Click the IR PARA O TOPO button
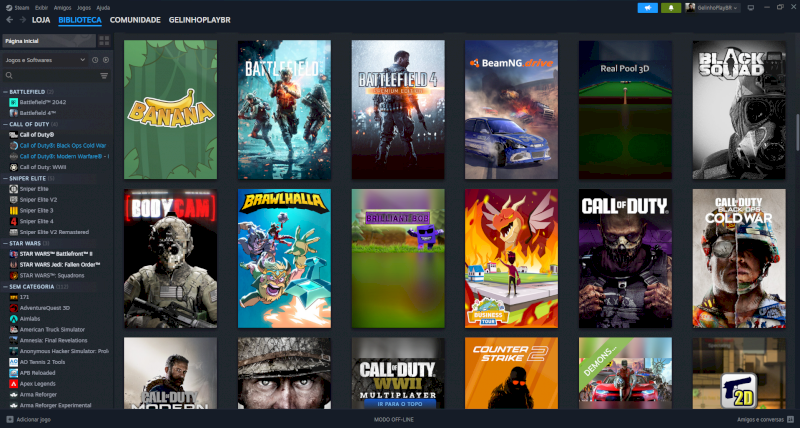The width and height of the screenshot is (800, 428). 398,404
